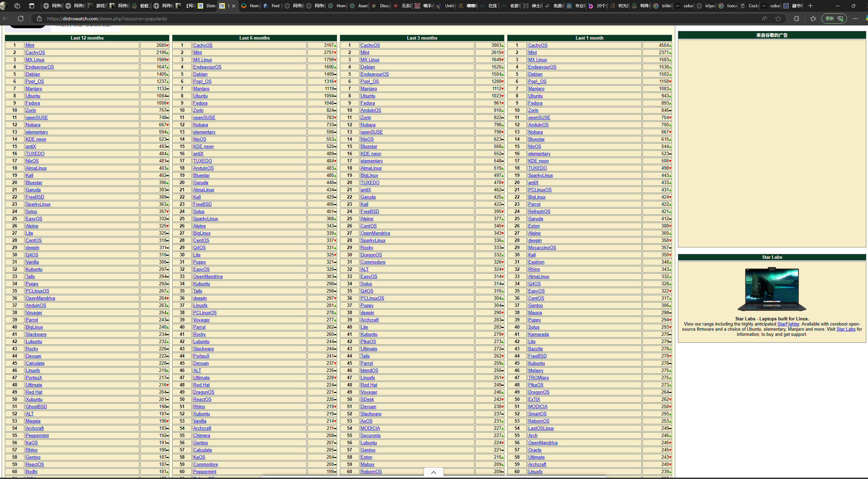Open the profile avatar menu

coord(4,6)
